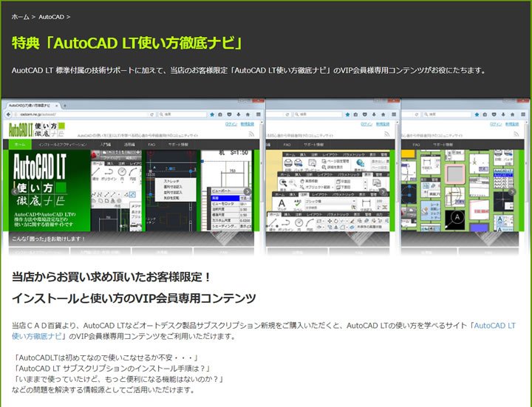Open hamburger menu in middle browser window
Image resolution: width=532 pixels, height=407 pixels.
click(x=394, y=114)
